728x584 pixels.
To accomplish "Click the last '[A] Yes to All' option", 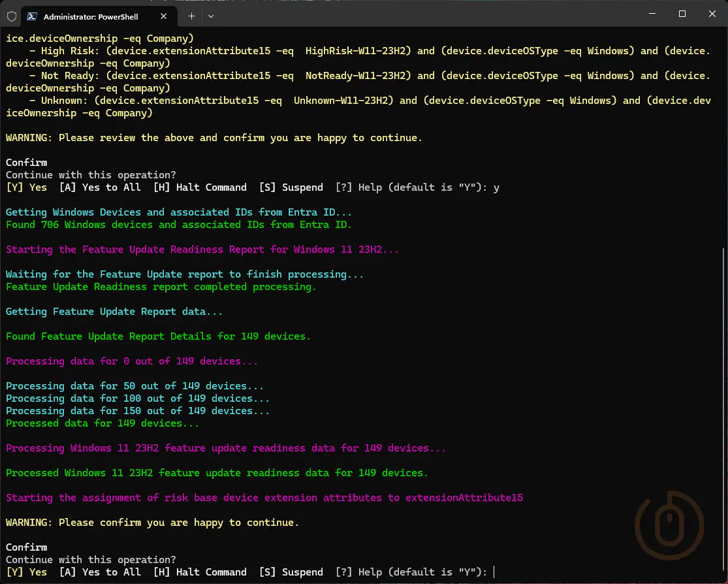I will (x=100, y=572).
